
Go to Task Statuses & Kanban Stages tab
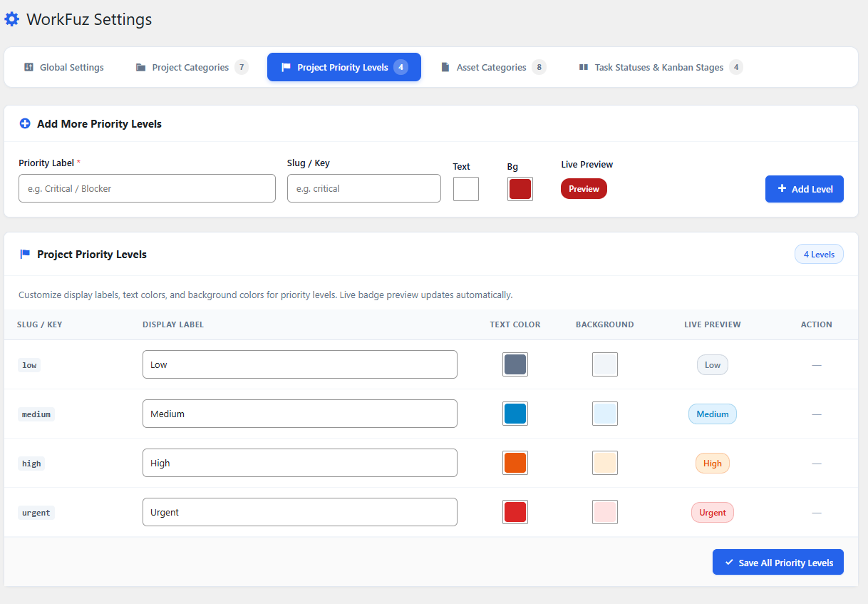coord(660,67)
